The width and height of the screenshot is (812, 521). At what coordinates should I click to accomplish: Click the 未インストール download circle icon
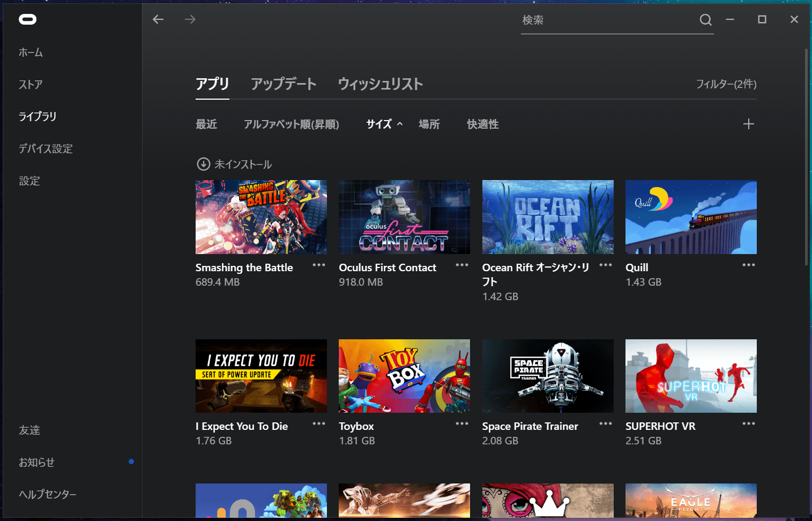(203, 164)
